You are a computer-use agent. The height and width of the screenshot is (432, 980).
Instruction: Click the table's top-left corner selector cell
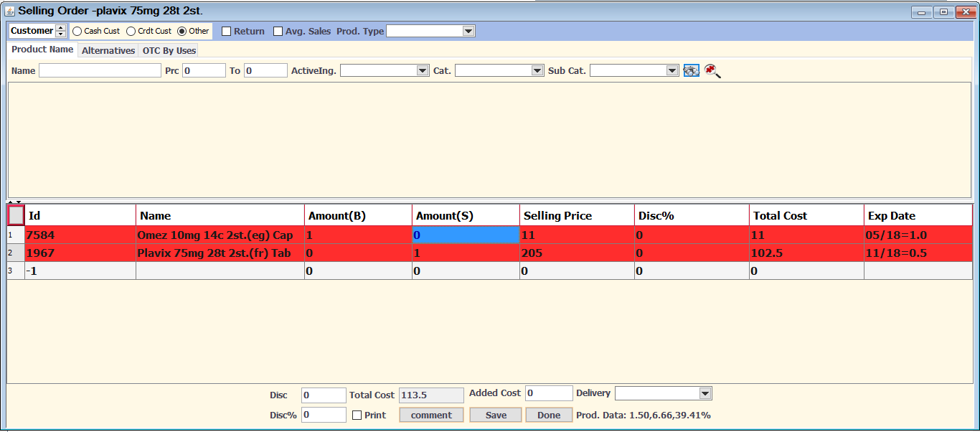[x=16, y=215]
